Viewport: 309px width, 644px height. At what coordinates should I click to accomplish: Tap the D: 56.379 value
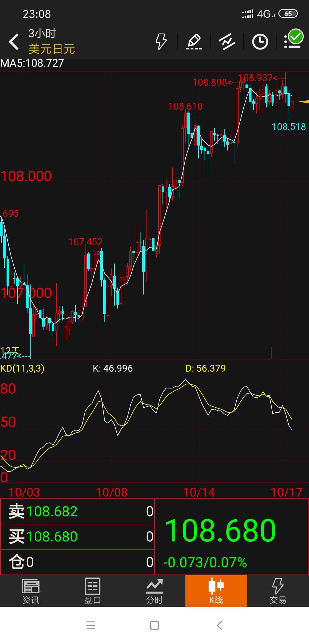click(x=205, y=368)
